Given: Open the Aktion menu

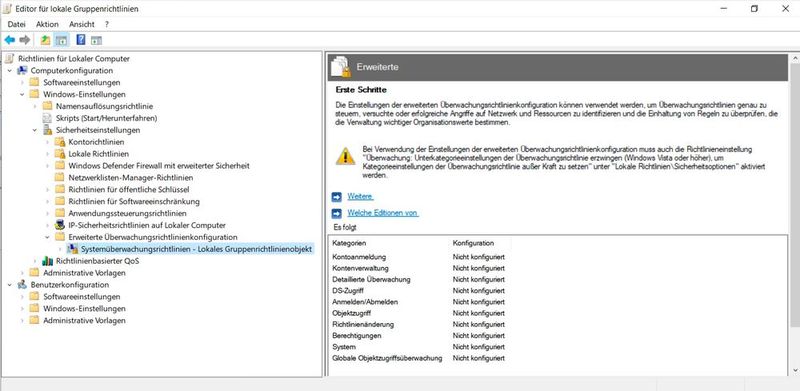Looking at the screenshot, I should click(x=47, y=24).
